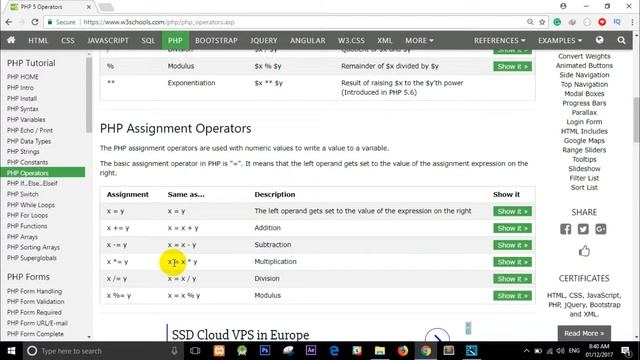Go back with browser back arrow
The height and width of the screenshot is (360, 640).
[9, 22]
